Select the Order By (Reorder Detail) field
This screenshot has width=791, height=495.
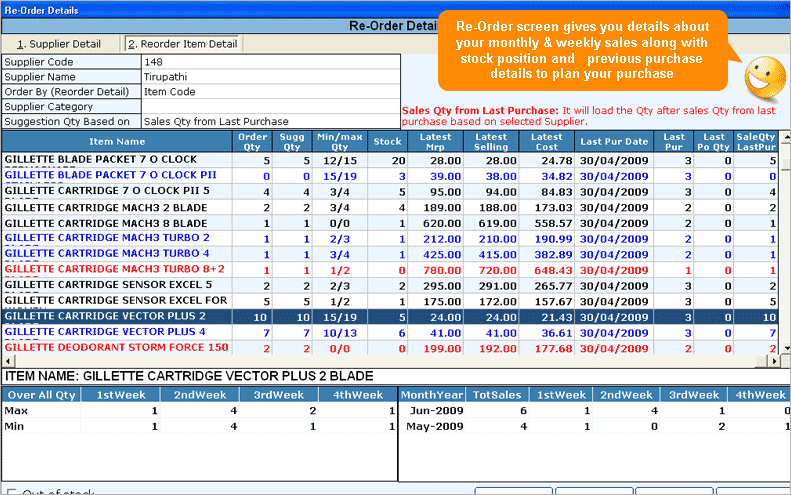tap(270, 92)
